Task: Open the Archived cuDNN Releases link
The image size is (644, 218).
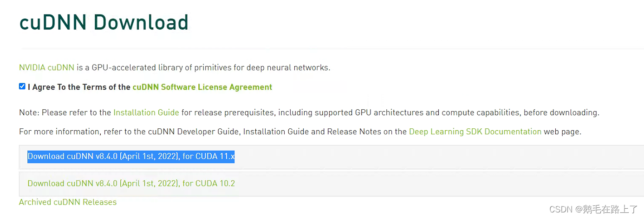Action: (x=68, y=202)
